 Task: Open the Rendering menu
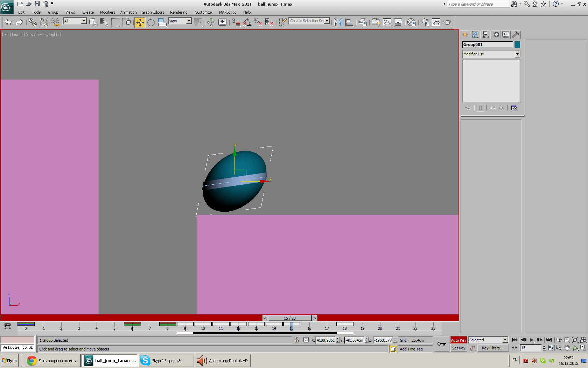[178, 12]
